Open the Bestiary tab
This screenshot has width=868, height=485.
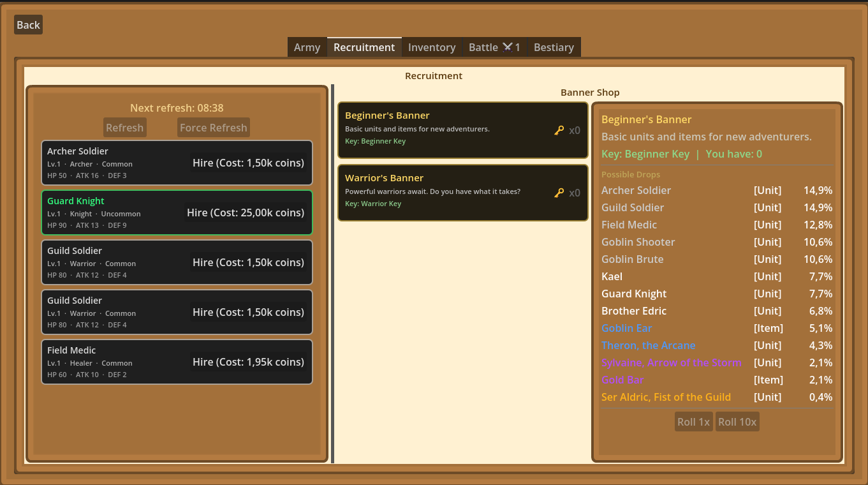(x=554, y=47)
